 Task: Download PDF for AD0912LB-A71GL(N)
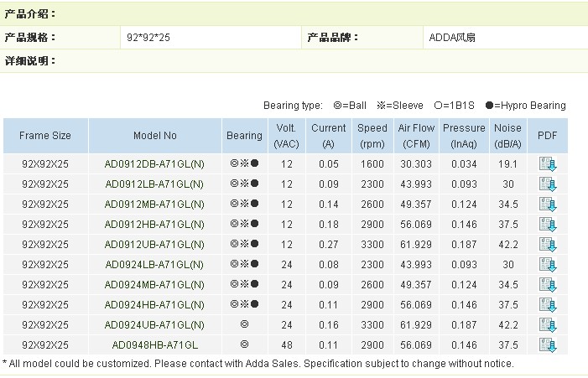tap(548, 184)
